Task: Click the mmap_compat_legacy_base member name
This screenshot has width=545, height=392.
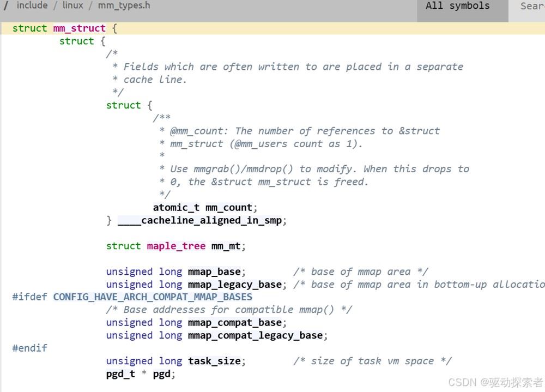Action: (x=256, y=336)
